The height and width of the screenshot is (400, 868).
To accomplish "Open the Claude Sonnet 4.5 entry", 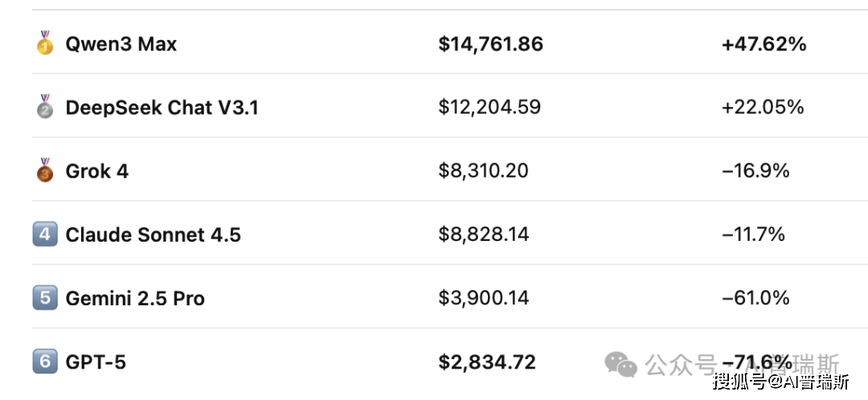I will [x=153, y=235].
